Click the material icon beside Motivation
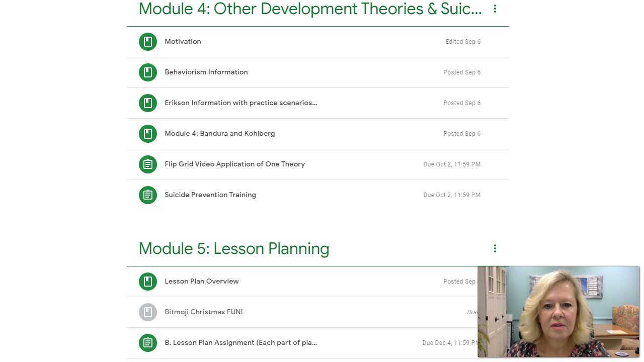This screenshot has width=644, height=362. (x=147, y=41)
